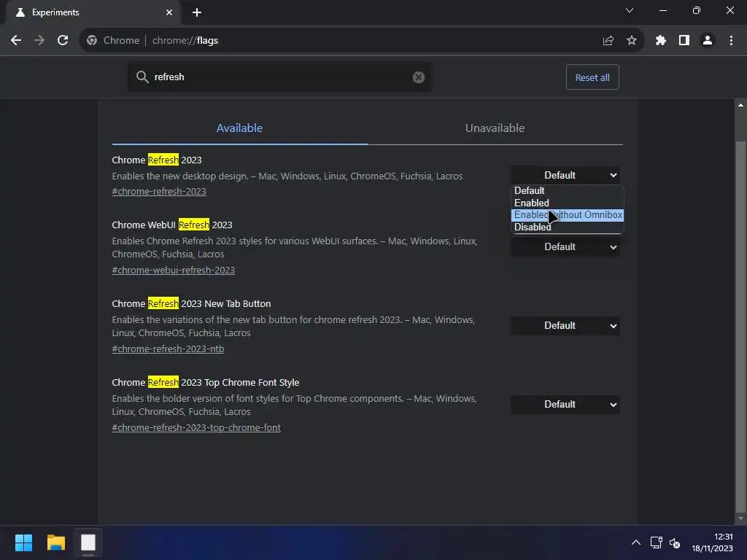Close the Experiments tab
Screen dimensions: 747x560
(169, 12)
